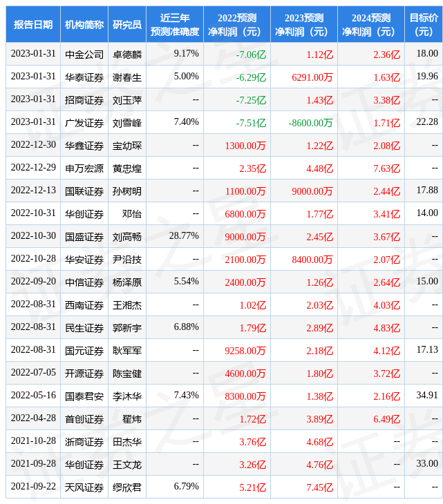
Task: Select the 国元证券 institution cell
Action: coord(84,351)
